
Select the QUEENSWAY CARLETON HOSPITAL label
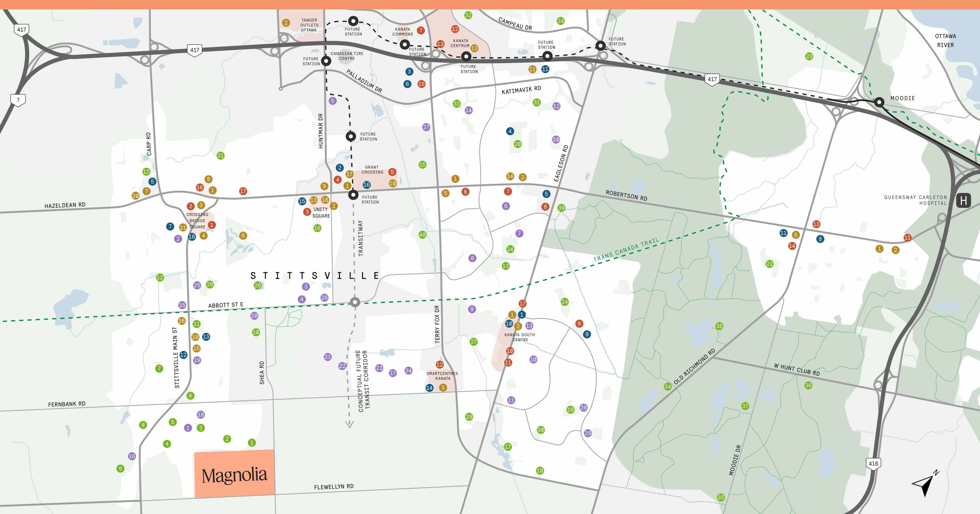[x=915, y=200]
